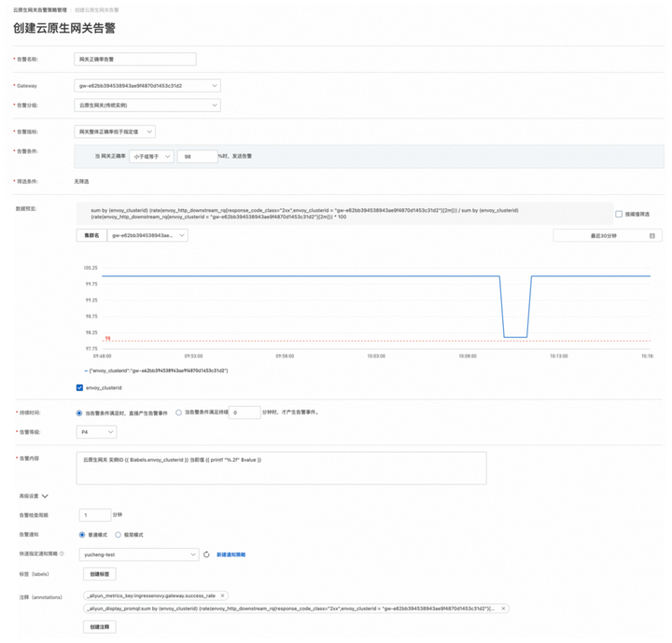Open the 小于或等于 comparison operator dropdown
This screenshot has height=643, width=672.
(x=152, y=157)
